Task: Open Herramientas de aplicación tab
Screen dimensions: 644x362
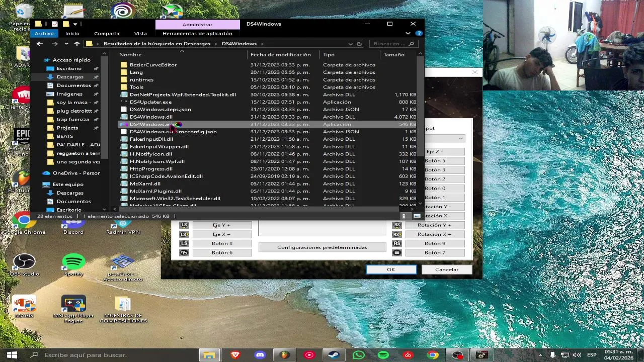Action: coord(197,34)
